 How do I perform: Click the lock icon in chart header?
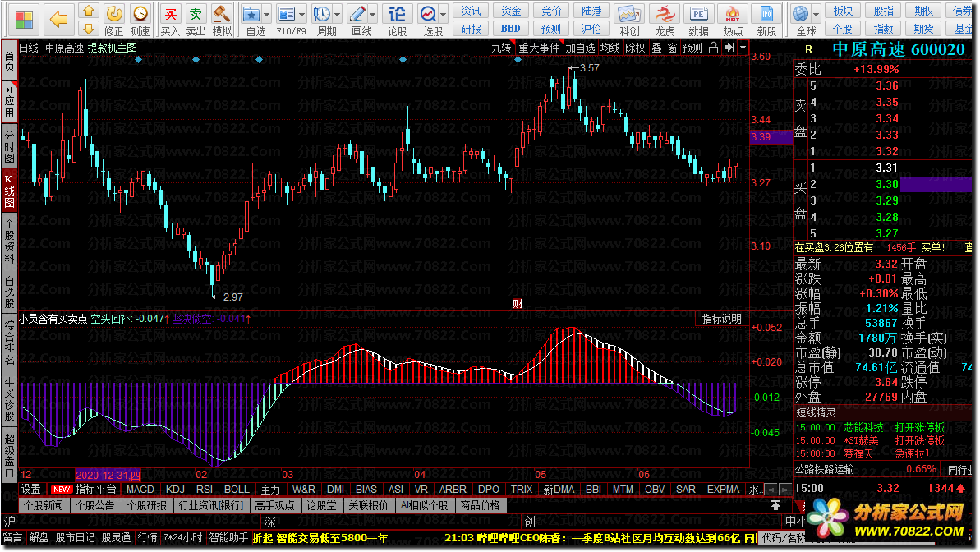(713, 48)
